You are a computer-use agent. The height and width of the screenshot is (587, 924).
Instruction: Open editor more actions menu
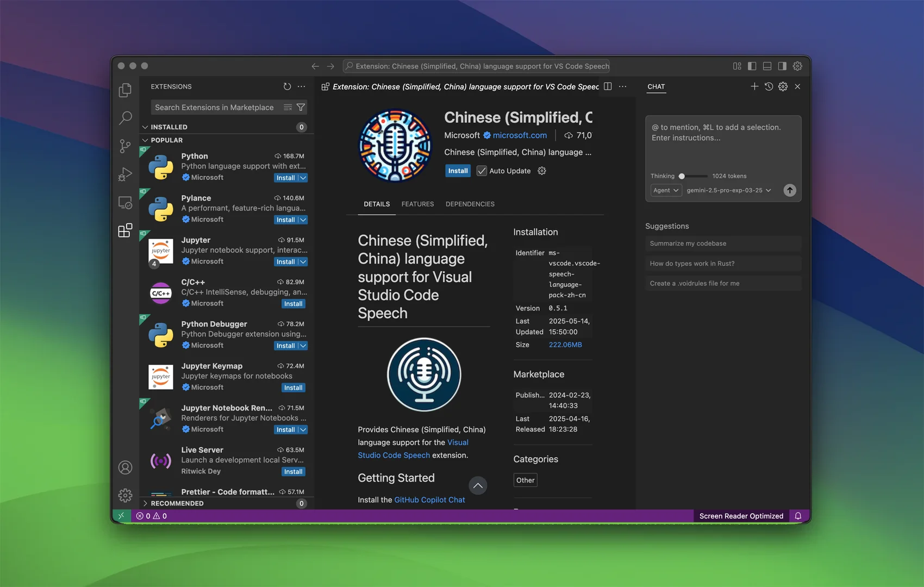(x=623, y=86)
